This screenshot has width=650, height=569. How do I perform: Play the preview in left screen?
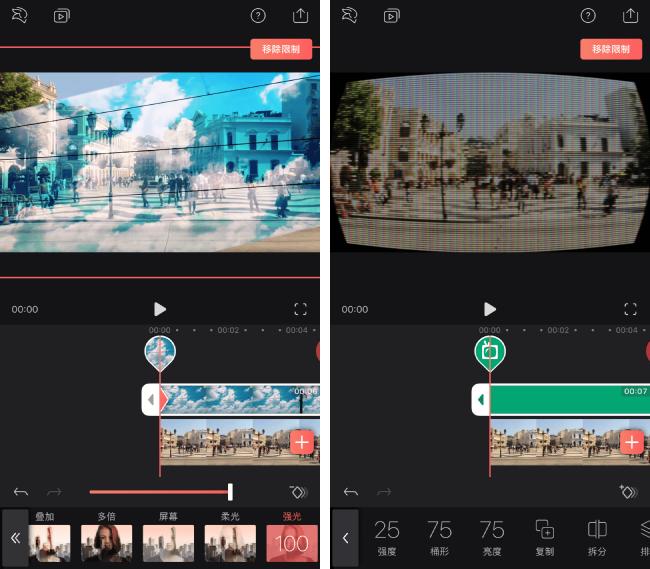(160, 309)
